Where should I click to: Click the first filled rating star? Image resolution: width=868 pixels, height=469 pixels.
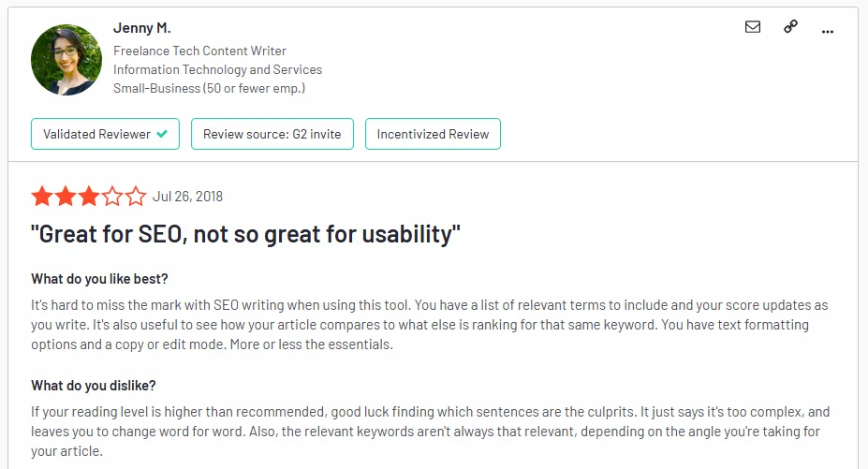click(42, 197)
